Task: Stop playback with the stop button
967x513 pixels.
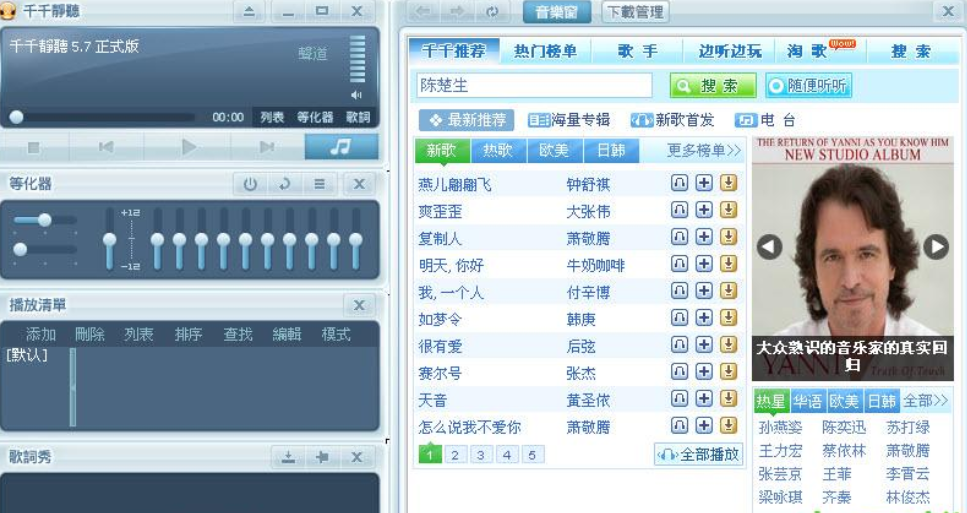Action: pos(34,147)
